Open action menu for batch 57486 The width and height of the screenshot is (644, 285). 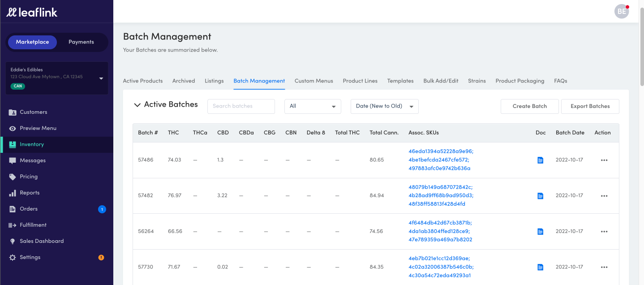pos(604,160)
